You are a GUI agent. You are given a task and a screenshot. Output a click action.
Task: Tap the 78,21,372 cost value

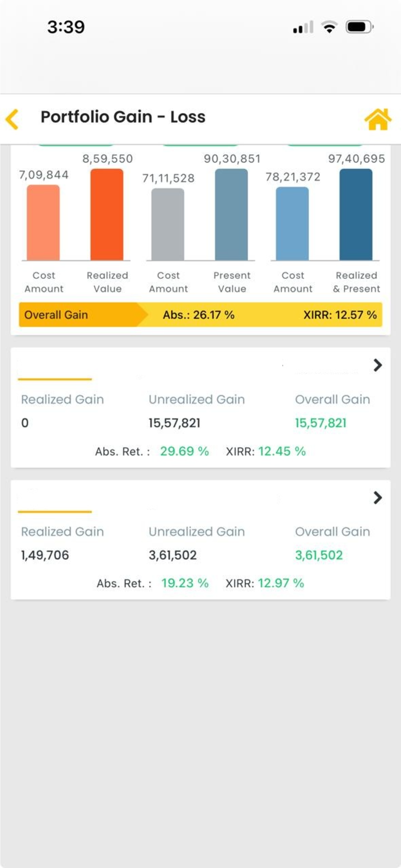pyautogui.click(x=293, y=177)
